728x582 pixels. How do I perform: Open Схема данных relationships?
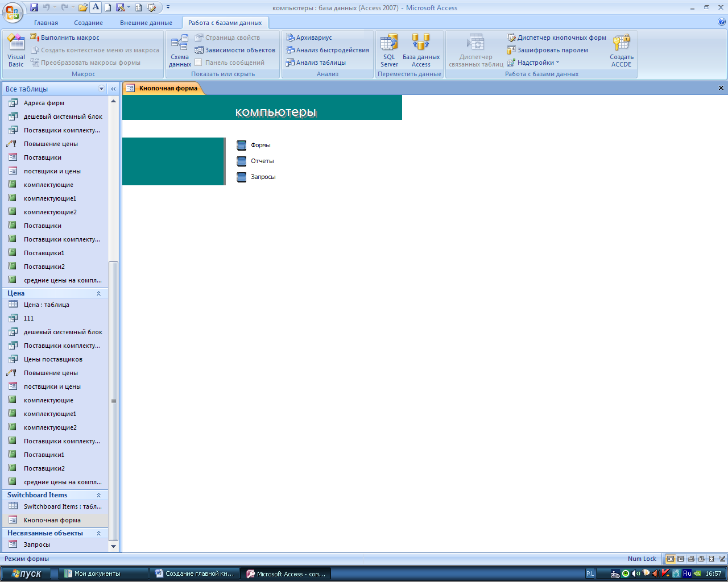click(x=180, y=50)
